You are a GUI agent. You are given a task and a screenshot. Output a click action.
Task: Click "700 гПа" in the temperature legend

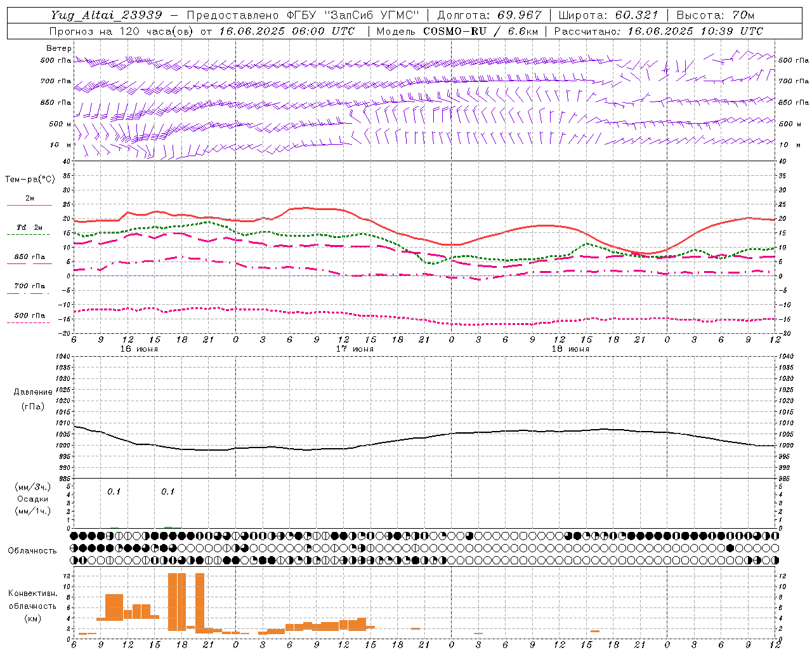pos(29,286)
